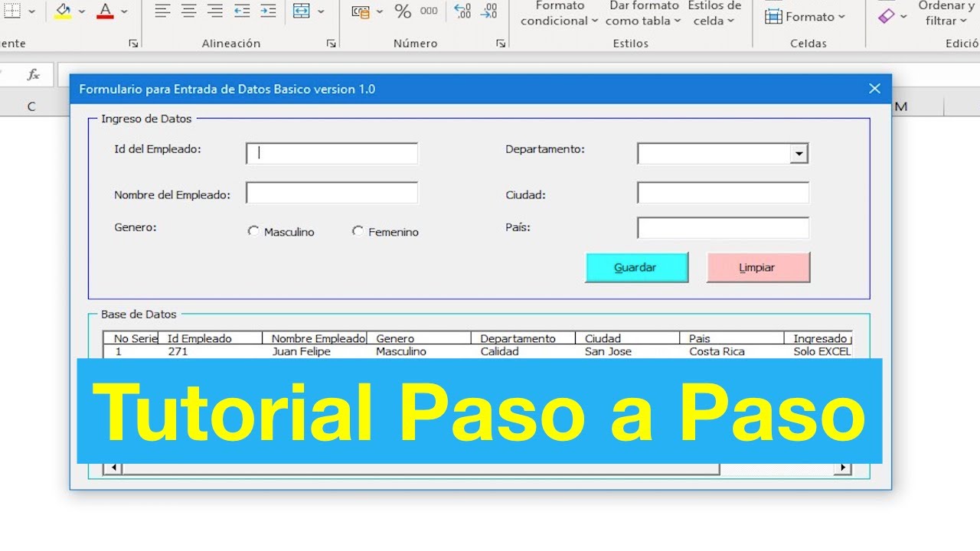This screenshot has height=551, width=980.
Task: Select the Masculino radio button
Action: tap(253, 231)
